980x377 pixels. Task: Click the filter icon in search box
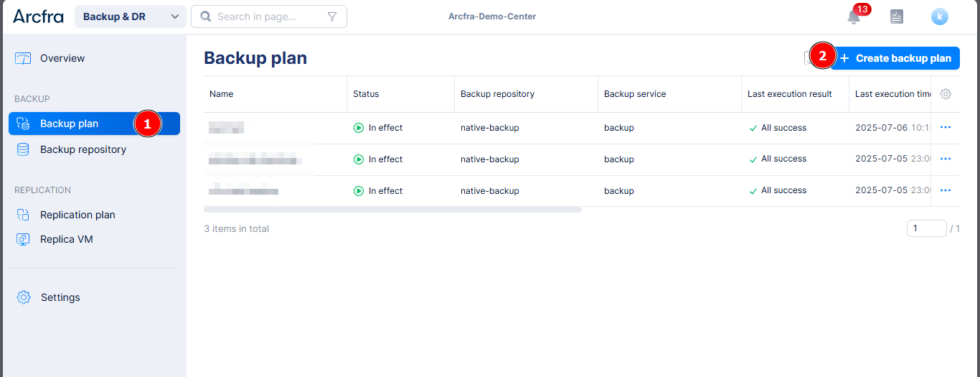[x=332, y=17]
